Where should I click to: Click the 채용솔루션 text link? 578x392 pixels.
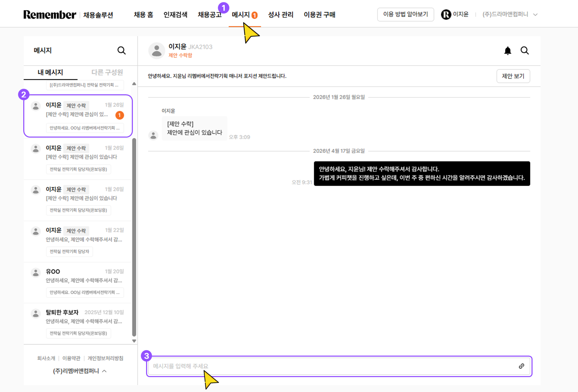(x=98, y=15)
